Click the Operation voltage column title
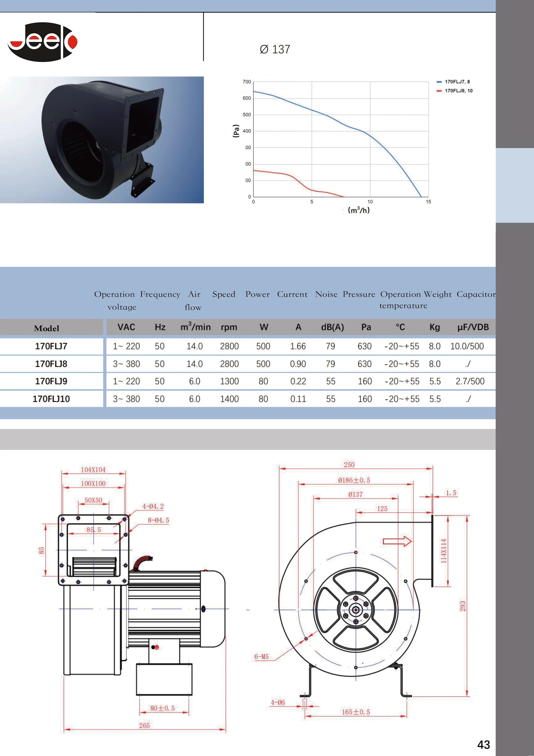Screen dimensions: 534x756 (115, 301)
